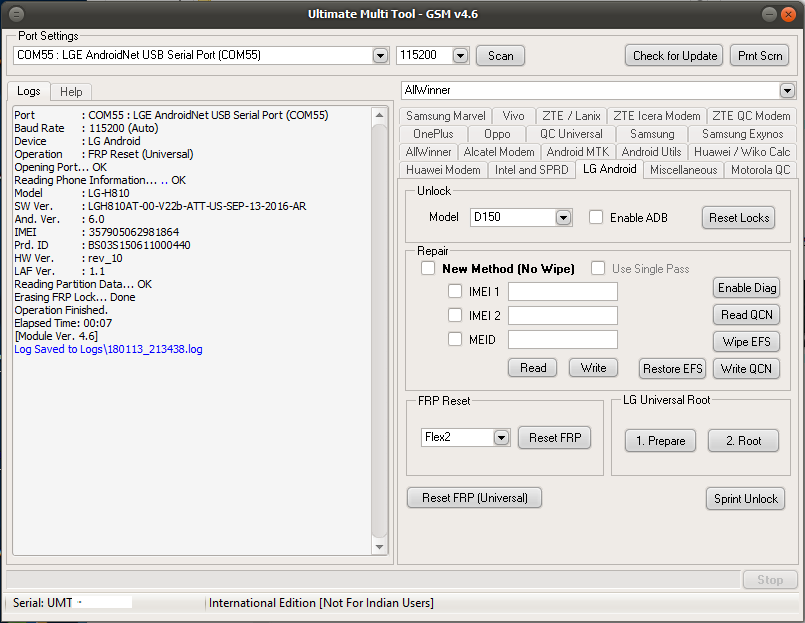Image resolution: width=805 pixels, height=623 pixels.
Task: Click the Reset FRP button
Action: (554, 438)
